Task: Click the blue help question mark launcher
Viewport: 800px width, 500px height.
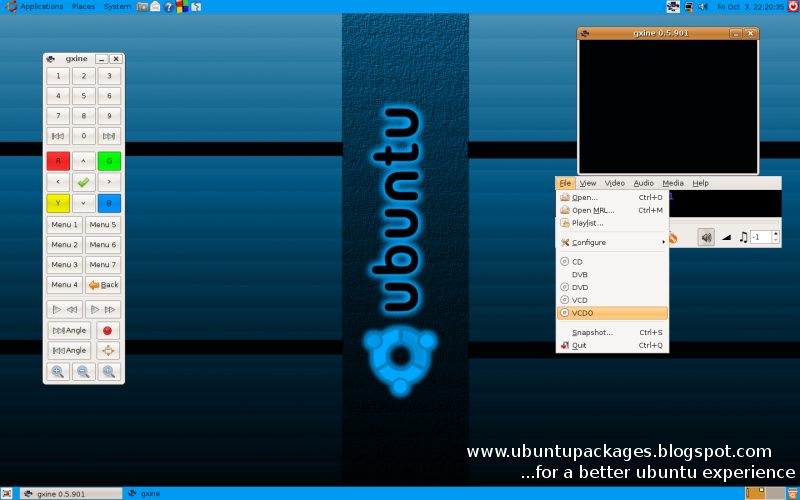Action: click(169, 7)
